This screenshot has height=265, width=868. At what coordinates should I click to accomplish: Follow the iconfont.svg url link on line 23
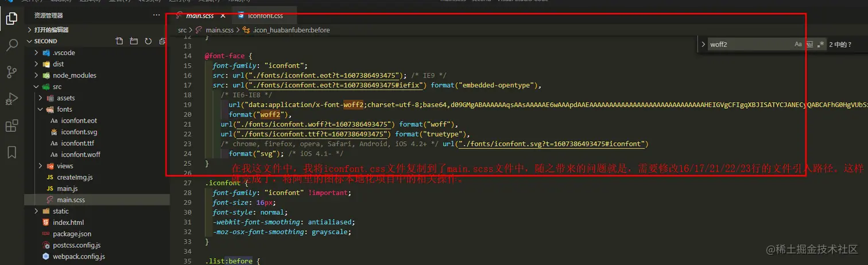(552, 143)
